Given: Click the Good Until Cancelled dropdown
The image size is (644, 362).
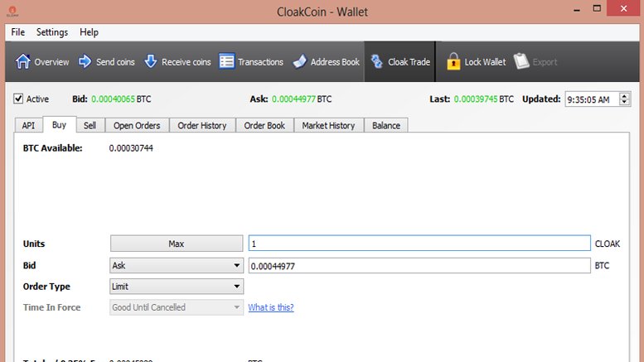Looking at the screenshot, I should pyautogui.click(x=177, y=307).
